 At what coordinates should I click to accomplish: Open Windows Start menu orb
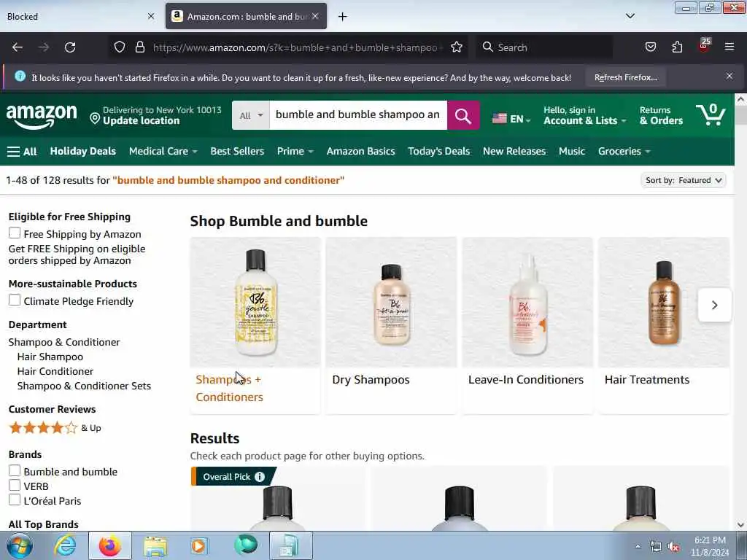[x=20, y=545]
